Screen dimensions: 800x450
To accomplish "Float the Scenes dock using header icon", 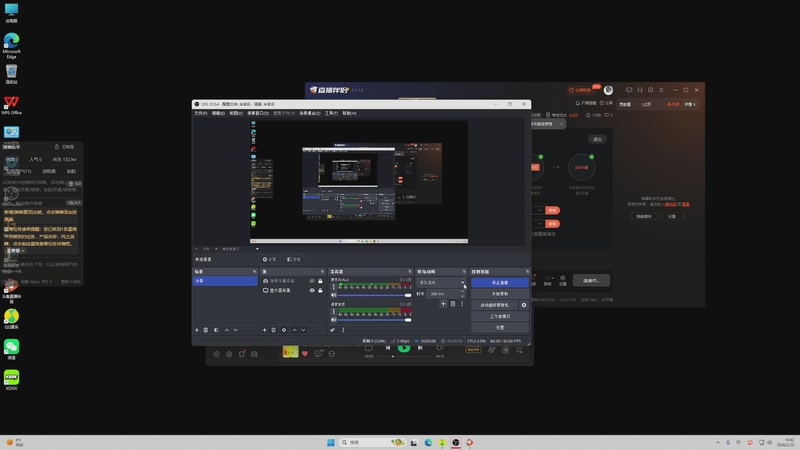I will tap(254, 271).
